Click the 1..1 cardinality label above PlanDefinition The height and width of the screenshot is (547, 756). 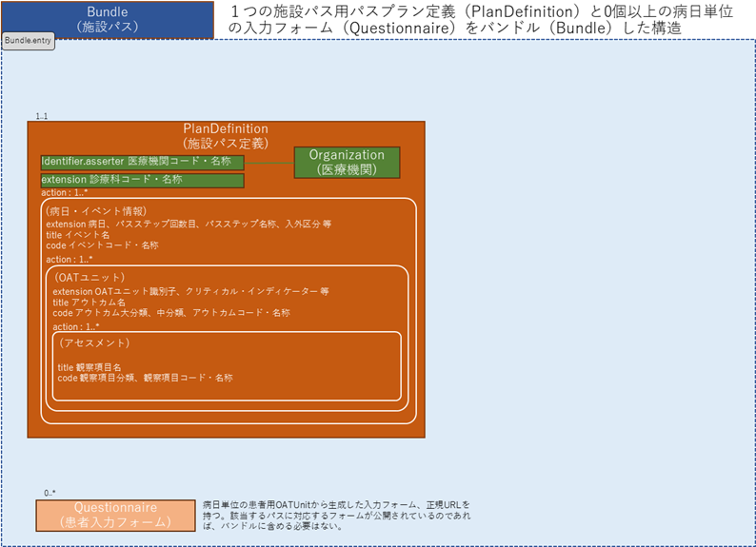point(42,116)
